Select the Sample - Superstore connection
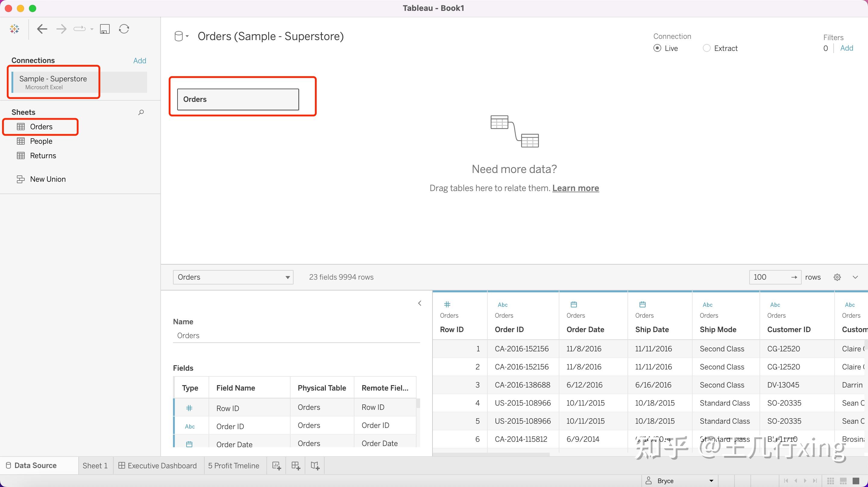Viewport: 868px width, 487px height. (80, 82)
